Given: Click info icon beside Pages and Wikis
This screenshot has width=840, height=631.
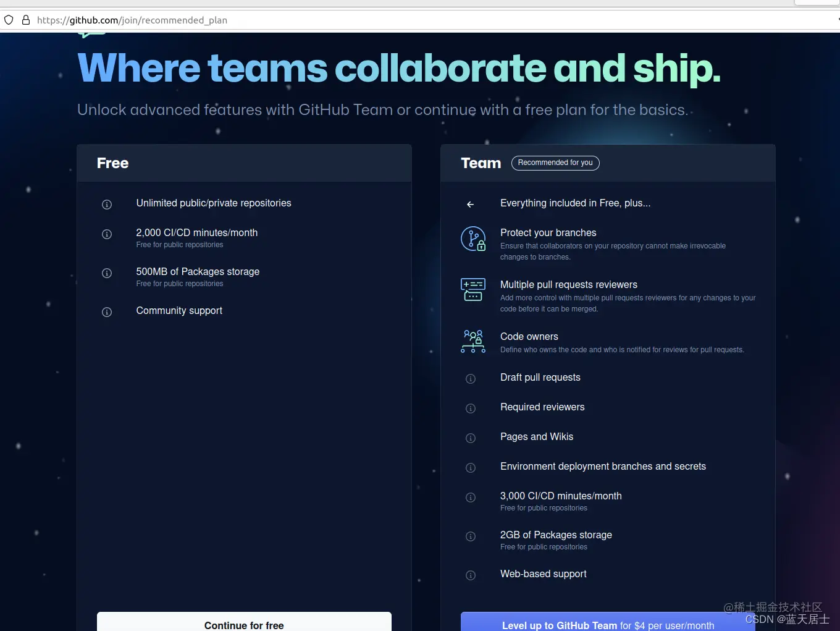Looking at the screenshot, I should click(471, 438).
